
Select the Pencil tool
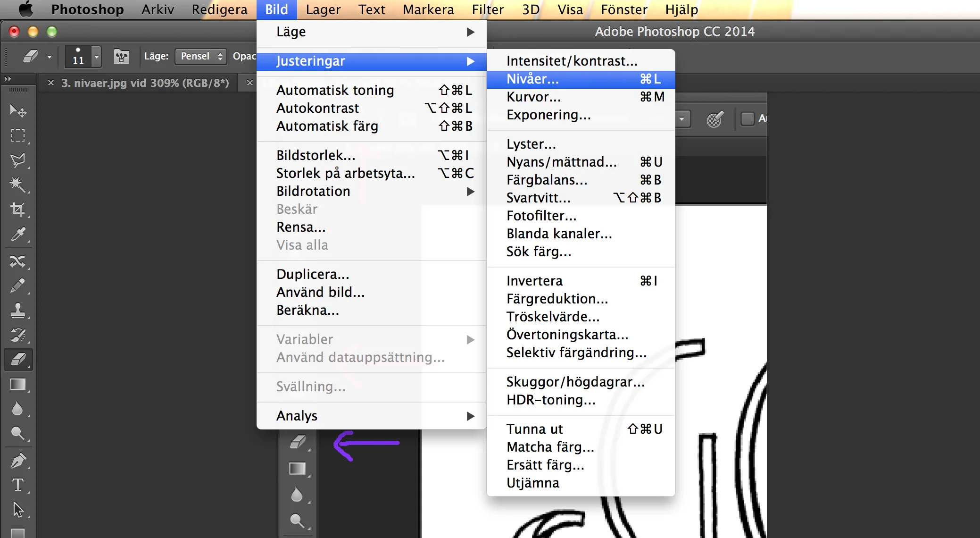click(18, 286)
